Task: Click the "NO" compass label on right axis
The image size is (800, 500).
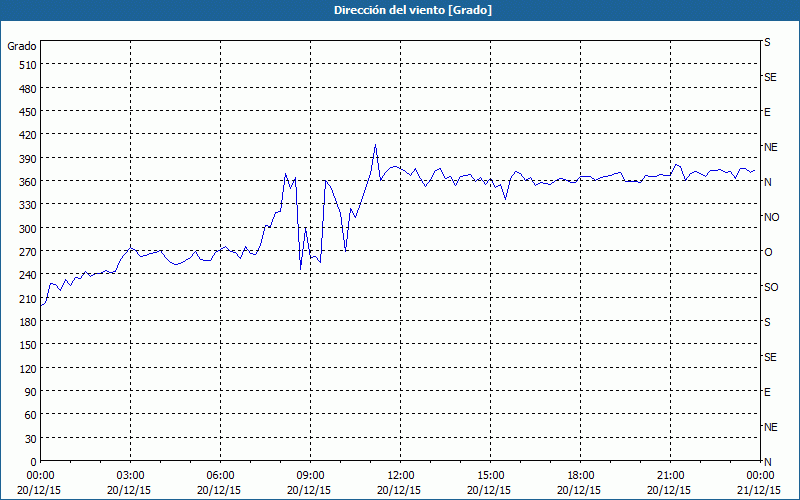Action: click(x=771, y=217)
